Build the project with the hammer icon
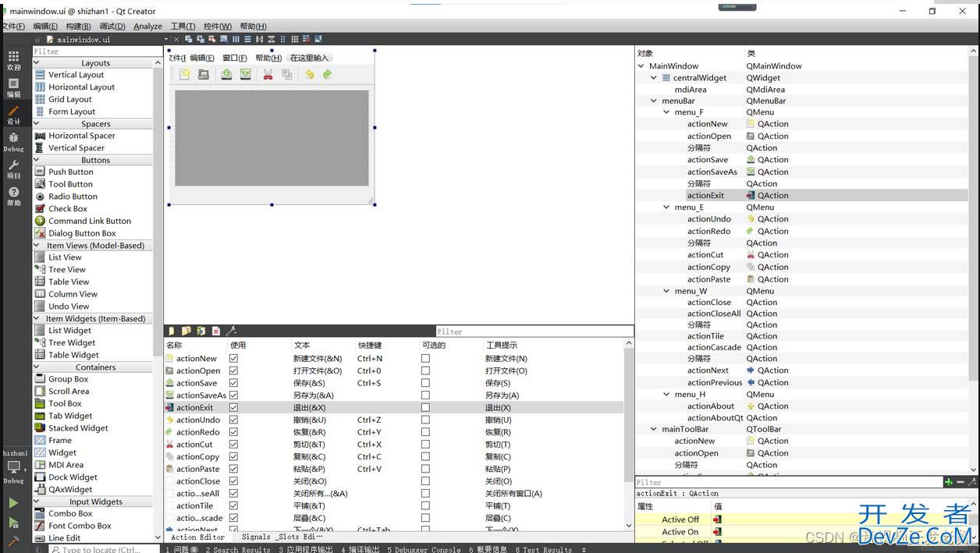This screenshot has width=980, height=553. tap(13, 541)
